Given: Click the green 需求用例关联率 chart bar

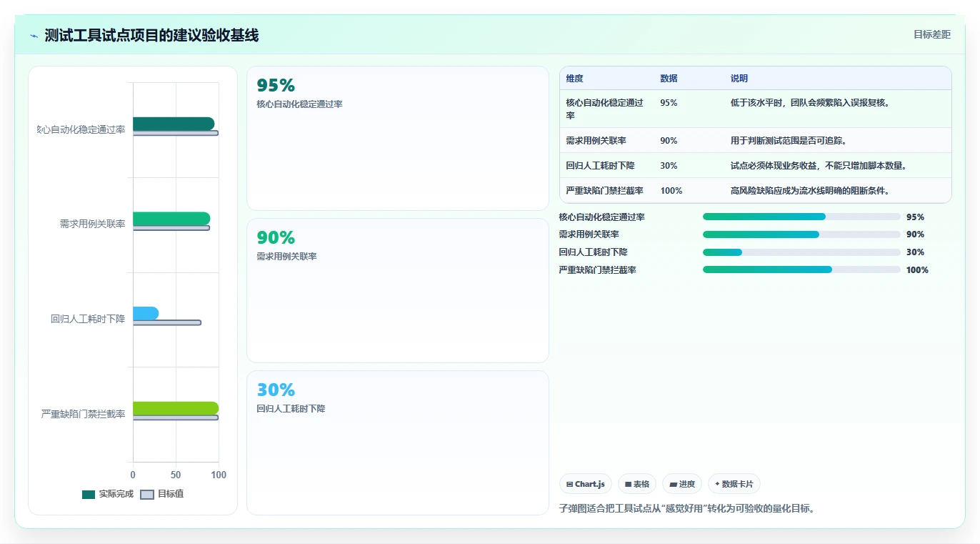Looking at the screenshot, I should coord(171,219).
